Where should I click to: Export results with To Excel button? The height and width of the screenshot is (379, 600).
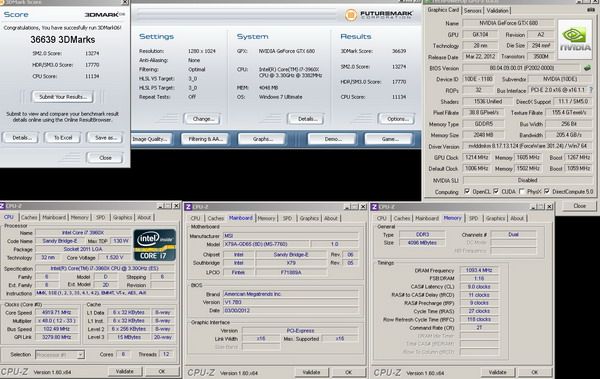[x=63, y=138]
